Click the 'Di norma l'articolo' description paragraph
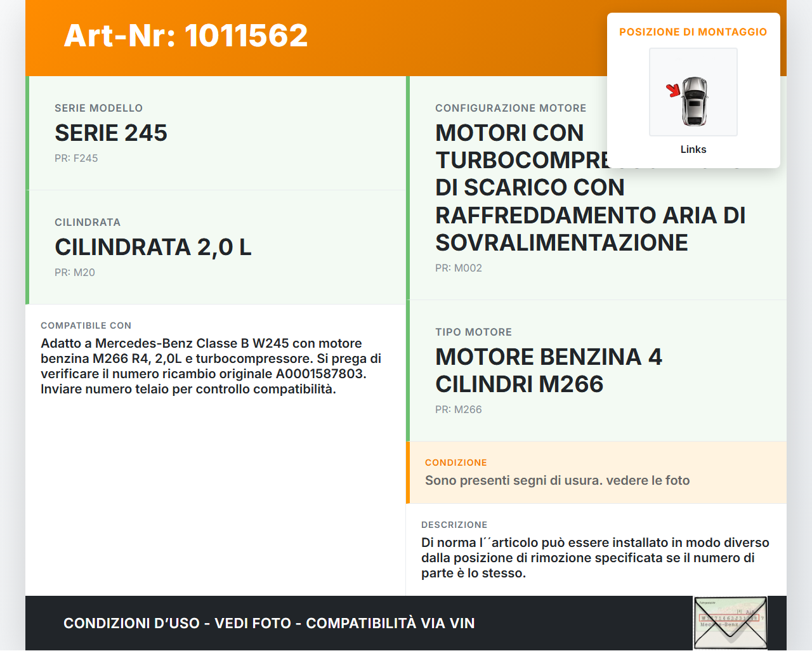This screenshot has height=651, width=812. [595, 558]
